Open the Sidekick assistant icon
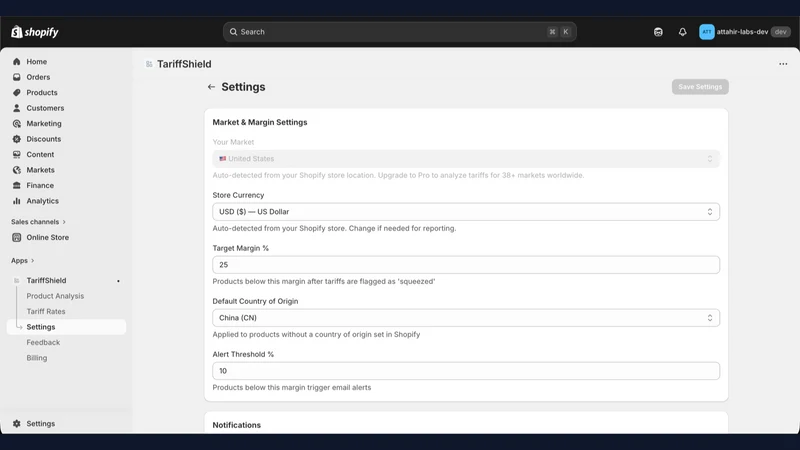Screen dimensions: 800x450 coord(658,32)
